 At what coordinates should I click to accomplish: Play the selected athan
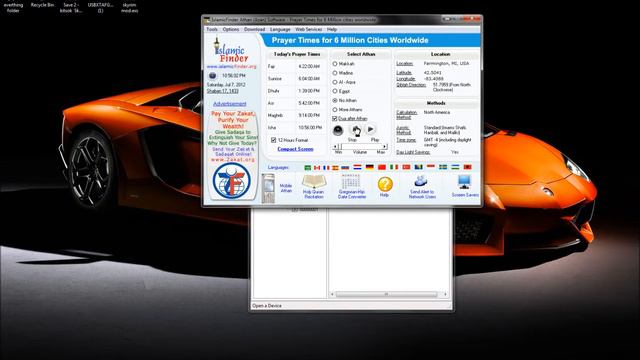pos(371,129)
